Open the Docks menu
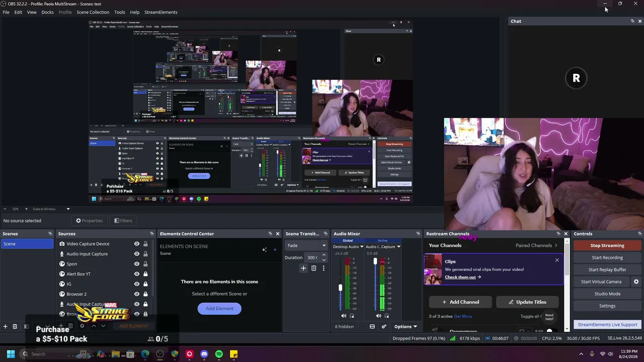The width and height of the screenshot is (644, 362). click(47, 12)
